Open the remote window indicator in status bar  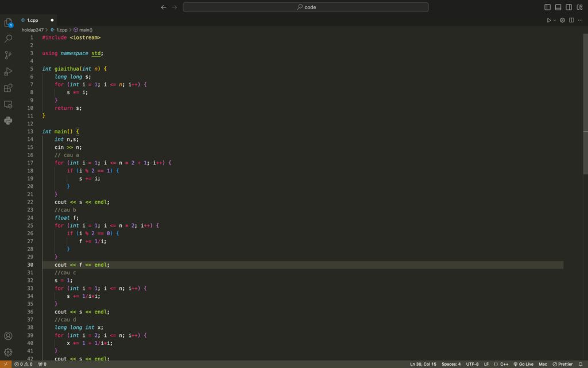click(x=6, y=364)
